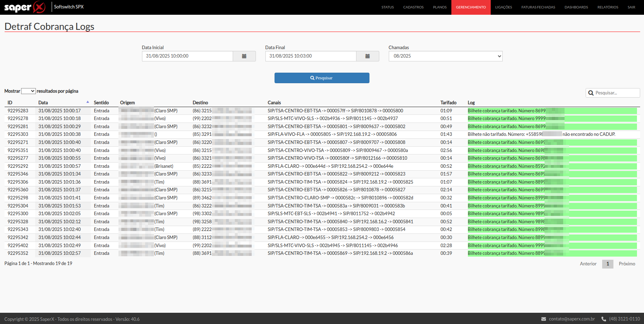Open the Data Final calendar picker
The width and height of the screenshot is (644, 324).
pos(367,56)
